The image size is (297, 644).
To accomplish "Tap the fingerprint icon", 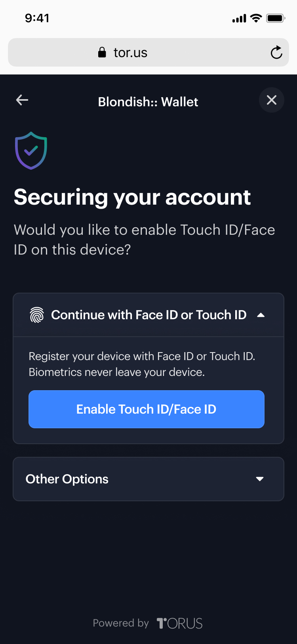I will point(37,315).
